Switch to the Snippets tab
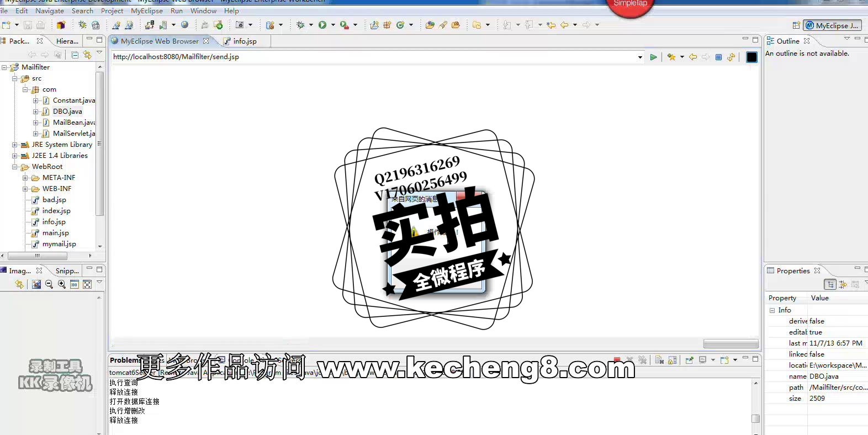 [x=67, y=270]
